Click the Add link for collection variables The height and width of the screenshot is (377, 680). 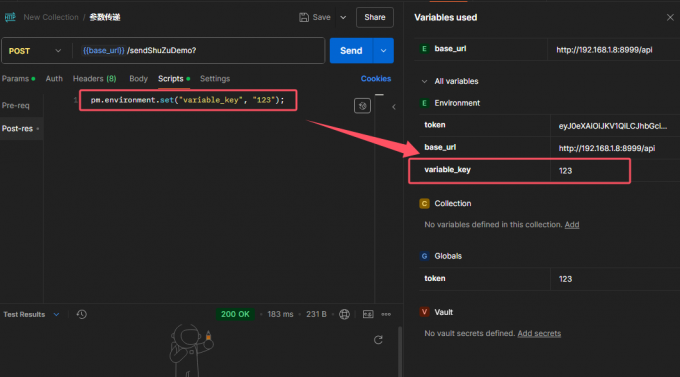(572, 225)
